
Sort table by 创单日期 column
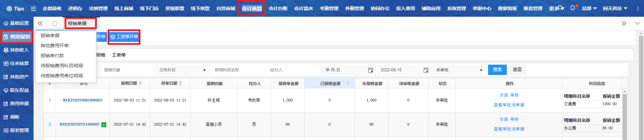tap(180, 83)
